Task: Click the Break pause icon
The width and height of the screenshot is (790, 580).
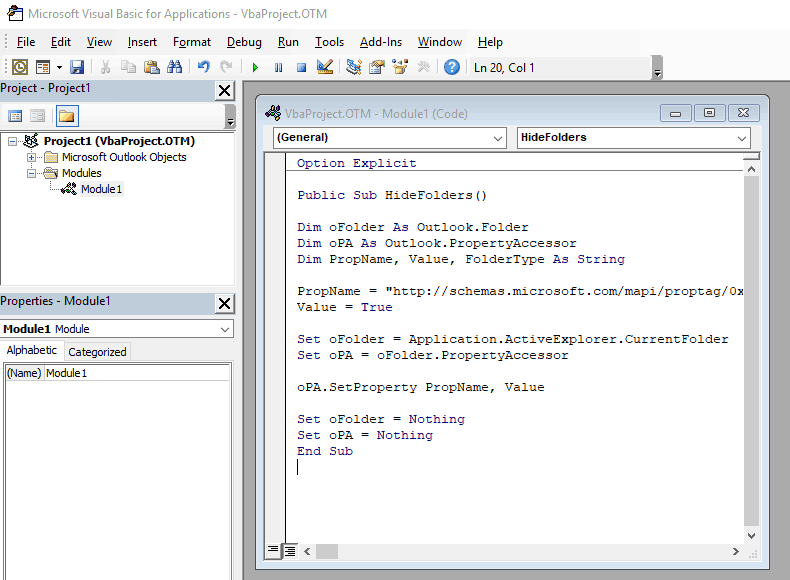Action: (278, 67)
